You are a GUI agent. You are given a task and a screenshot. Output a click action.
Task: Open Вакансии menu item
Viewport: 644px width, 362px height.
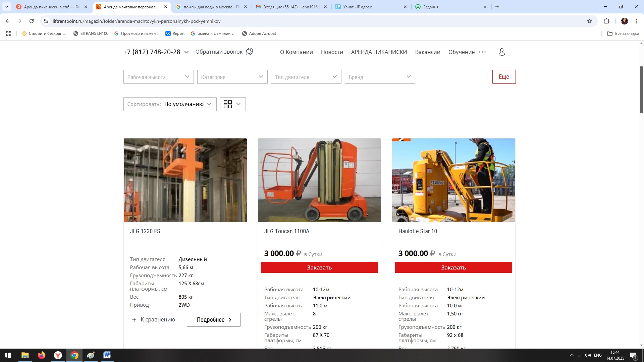(x=428, y=52)
